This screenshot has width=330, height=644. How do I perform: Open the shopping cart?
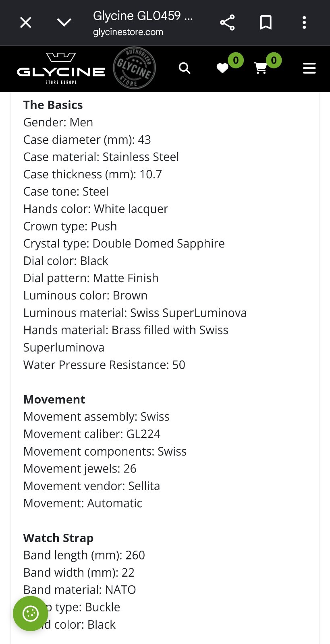[x=260, y=68]
